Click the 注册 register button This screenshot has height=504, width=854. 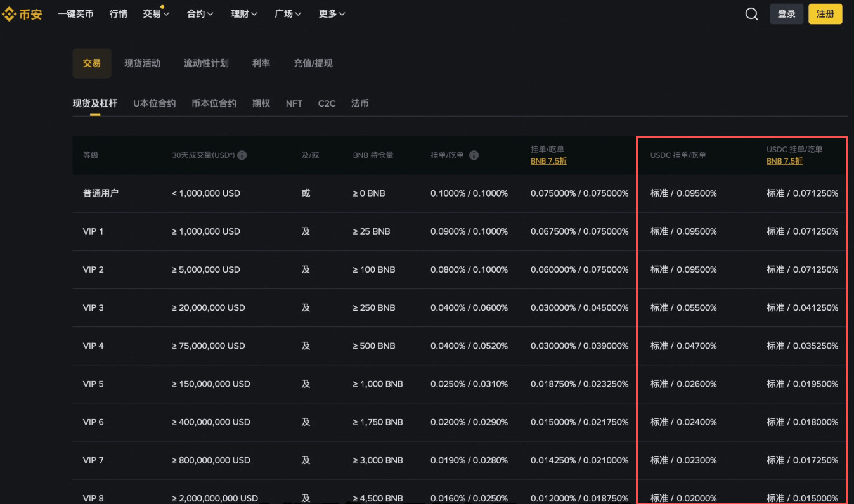(x=825, y=13)
